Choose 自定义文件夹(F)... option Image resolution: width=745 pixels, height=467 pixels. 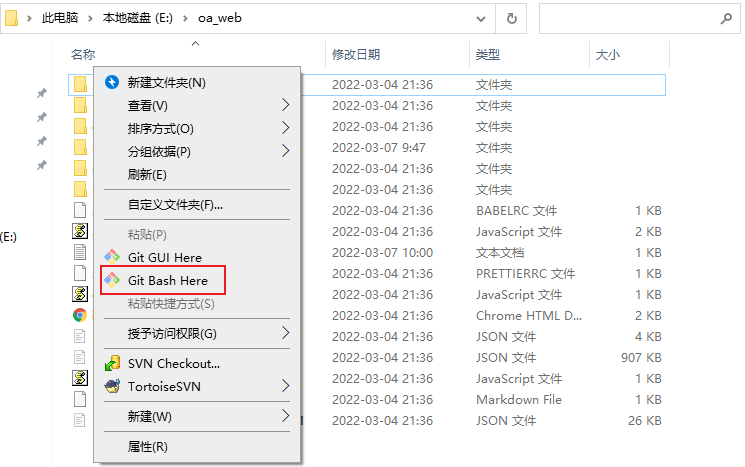[175, 205]
